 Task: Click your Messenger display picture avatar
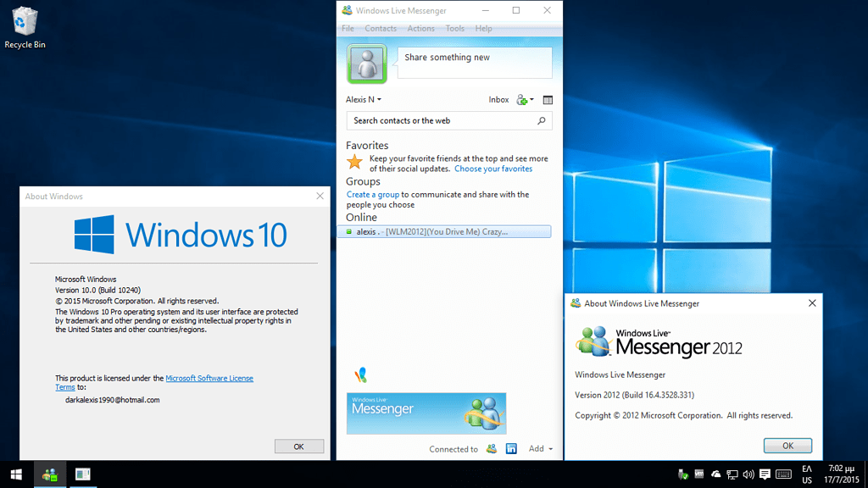click(x=366, y=64)
